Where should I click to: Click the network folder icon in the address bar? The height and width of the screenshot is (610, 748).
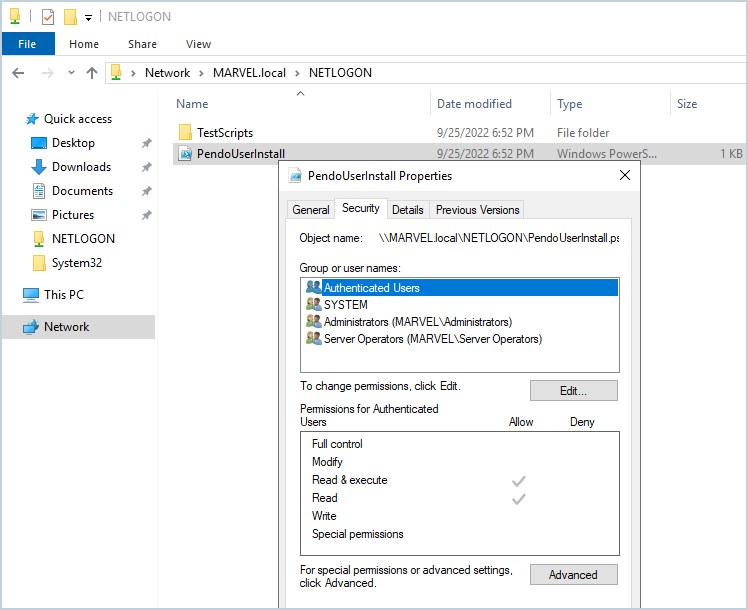(x=116, y=72)
